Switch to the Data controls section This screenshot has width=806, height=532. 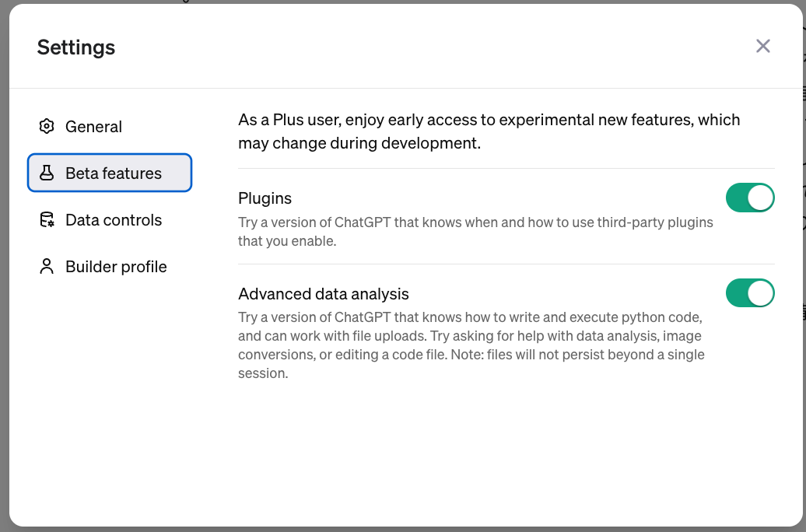click(114, 220)
